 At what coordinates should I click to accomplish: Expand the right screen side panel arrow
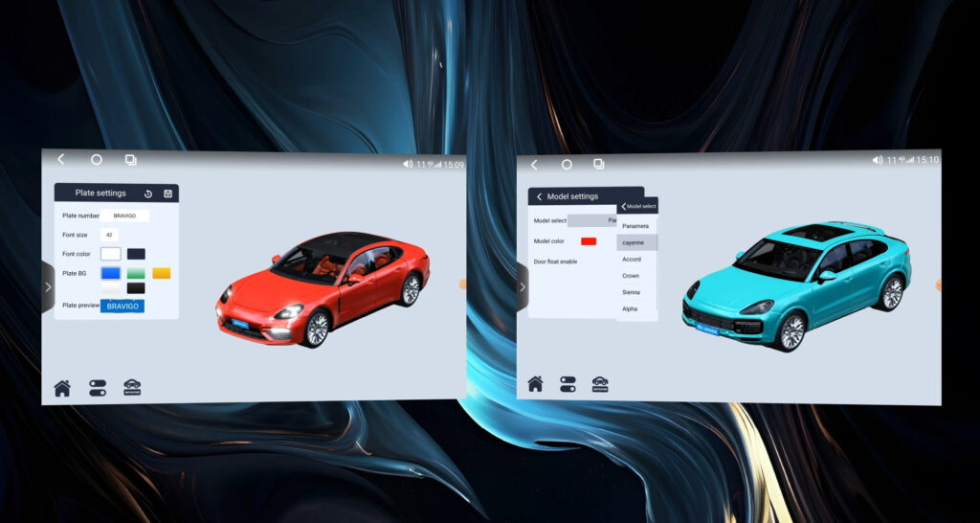pyautogui.click(x=522, y=287)
